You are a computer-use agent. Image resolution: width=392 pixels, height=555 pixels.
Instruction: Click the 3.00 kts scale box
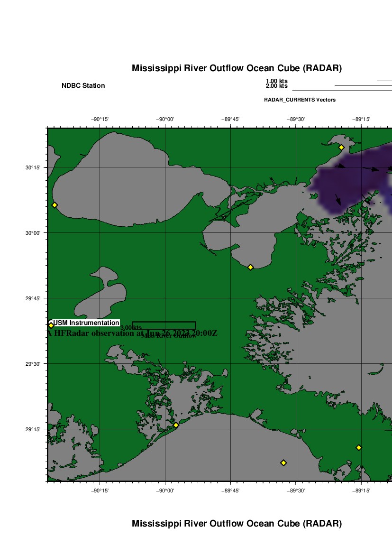(164, 325)
